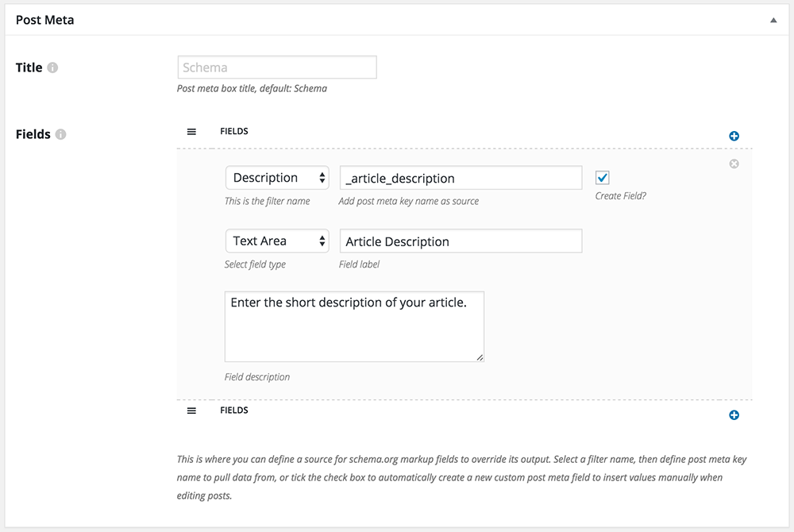794x532 pixels.
Task: Click the text area resize handle
Action: pyautogui.click(x=480, y=357)
